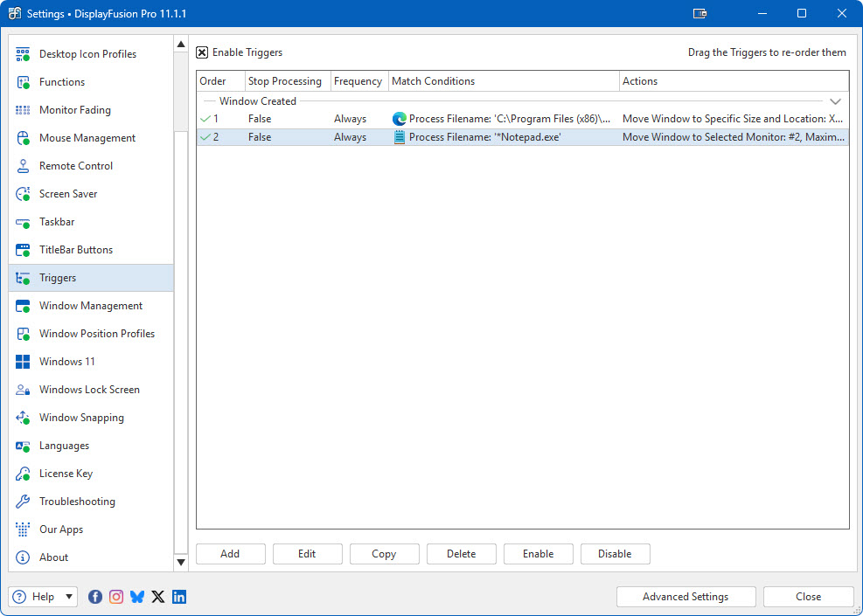Sort by the Frequency column header

pyautogui.click(x=358, y=81)
